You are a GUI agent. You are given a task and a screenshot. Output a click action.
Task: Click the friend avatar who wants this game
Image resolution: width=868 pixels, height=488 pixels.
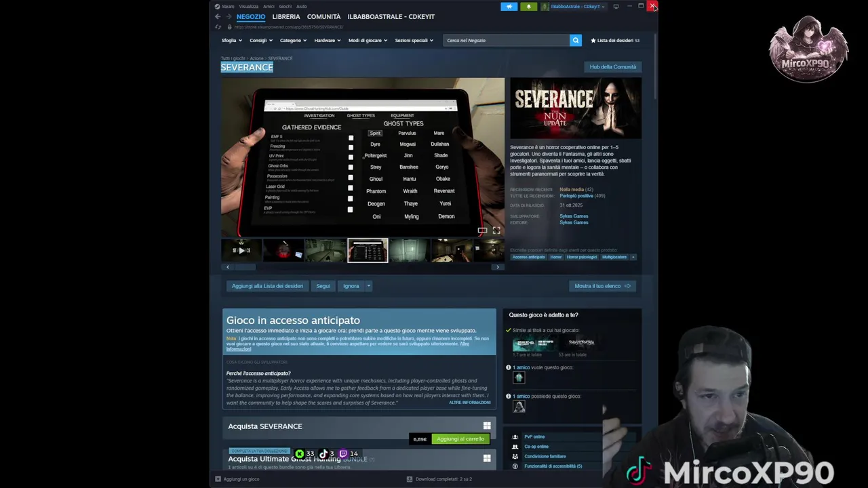[519, 378]
